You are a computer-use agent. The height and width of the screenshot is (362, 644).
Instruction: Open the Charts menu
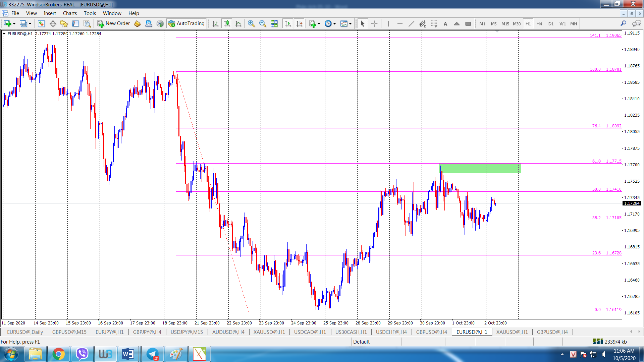click(x=70, y=13)
